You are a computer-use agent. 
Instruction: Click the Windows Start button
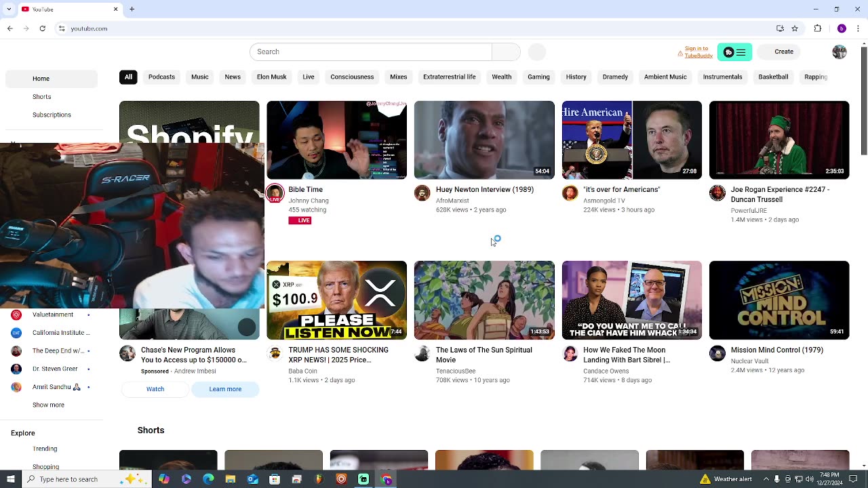tap(10, 479)
